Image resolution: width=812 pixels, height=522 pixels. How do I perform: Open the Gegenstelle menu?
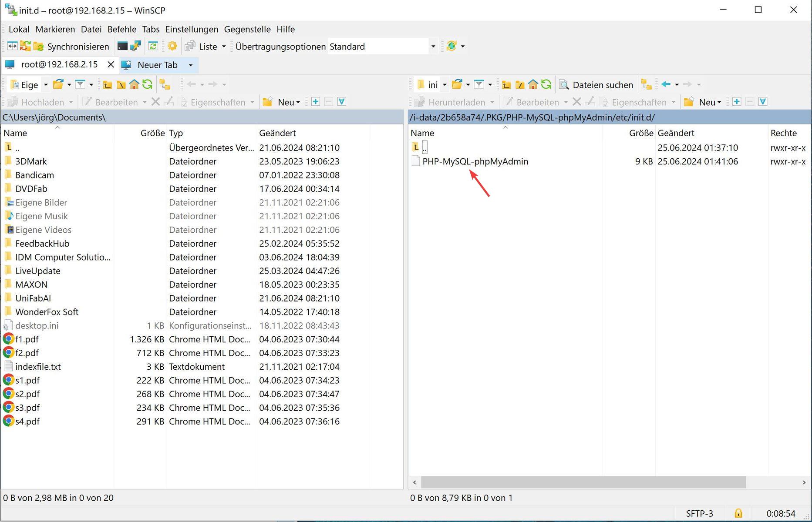click(247, 29)
